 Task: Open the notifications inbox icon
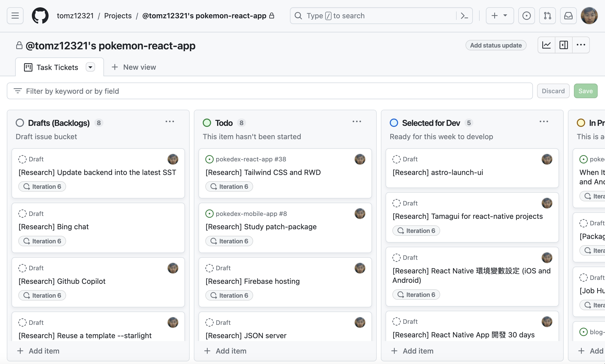tap(568, 16)
